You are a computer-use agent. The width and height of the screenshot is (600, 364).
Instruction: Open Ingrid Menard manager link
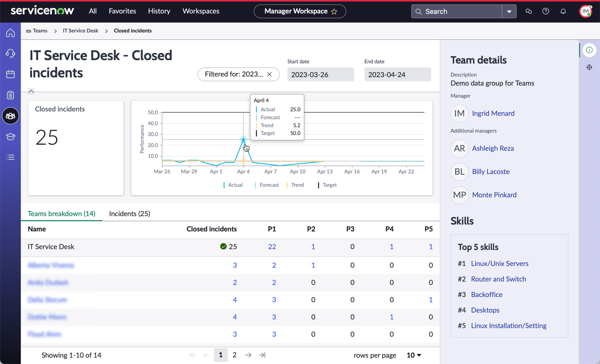pyautogui.click(x=493, y=113)
